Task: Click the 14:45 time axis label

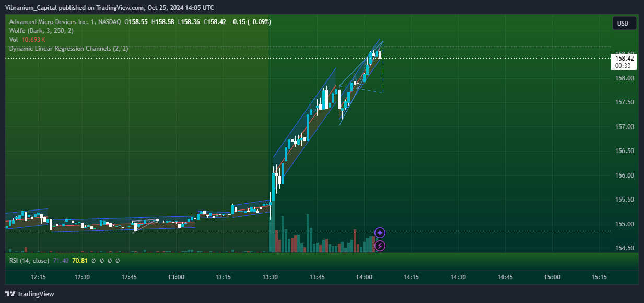Action: 505,277
